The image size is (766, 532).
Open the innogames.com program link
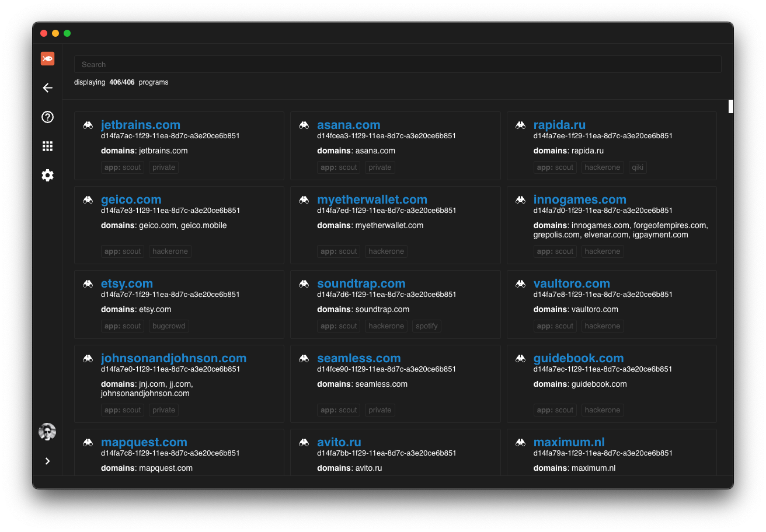[580, 199]
